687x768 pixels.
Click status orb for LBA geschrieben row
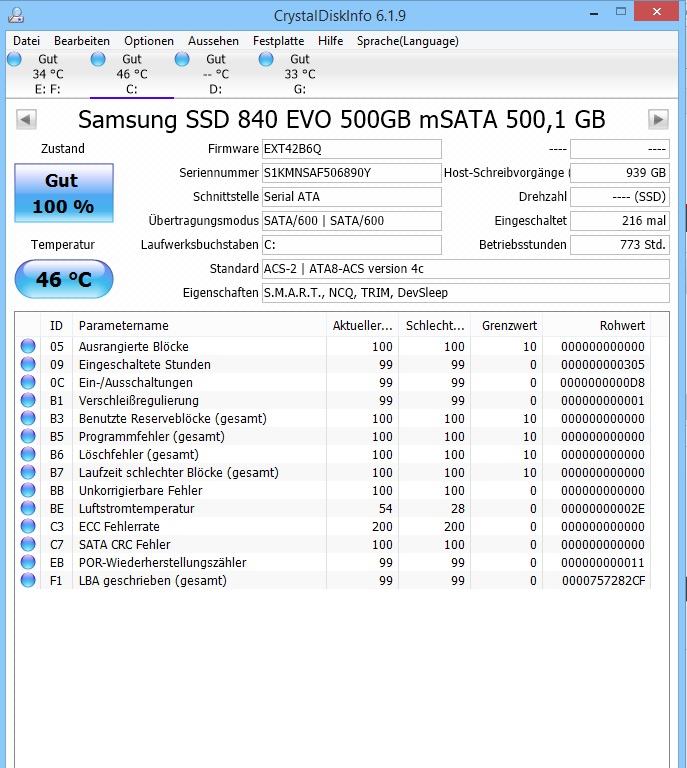point(28,580)
